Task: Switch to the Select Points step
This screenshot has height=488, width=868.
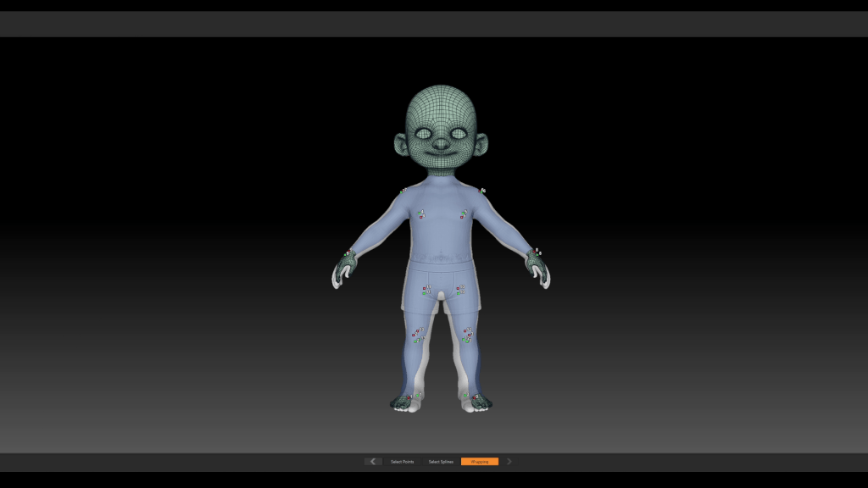Action: [x=403, y=462]
